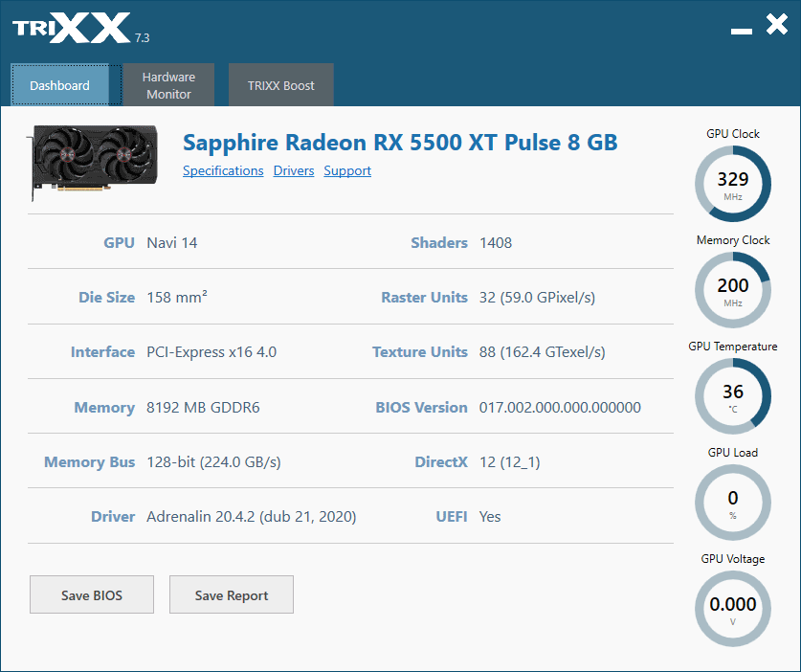Viewport: 801px width, 672px height.
Task: Click the Texture Units field label
Action: tap(420, 352)
